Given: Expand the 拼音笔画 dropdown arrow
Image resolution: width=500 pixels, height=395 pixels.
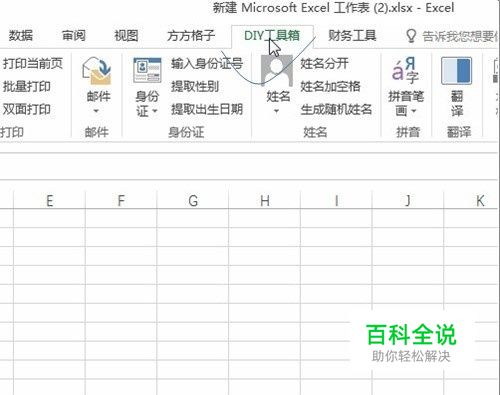Looking at the screenshot, I should pos(413,111).
